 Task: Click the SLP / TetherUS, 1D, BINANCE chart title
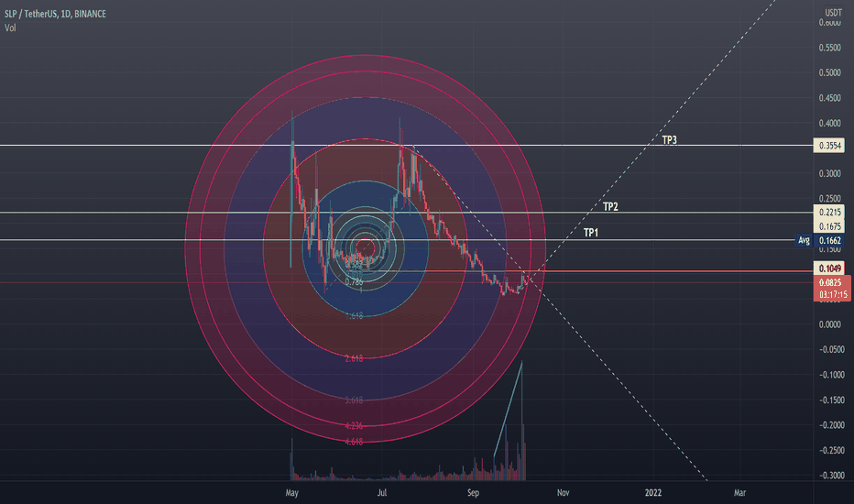55,14
